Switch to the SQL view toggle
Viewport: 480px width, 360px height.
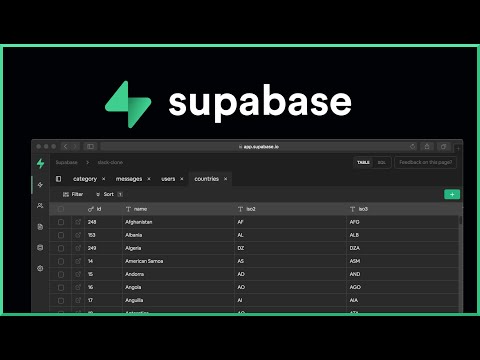coord(381,162)
